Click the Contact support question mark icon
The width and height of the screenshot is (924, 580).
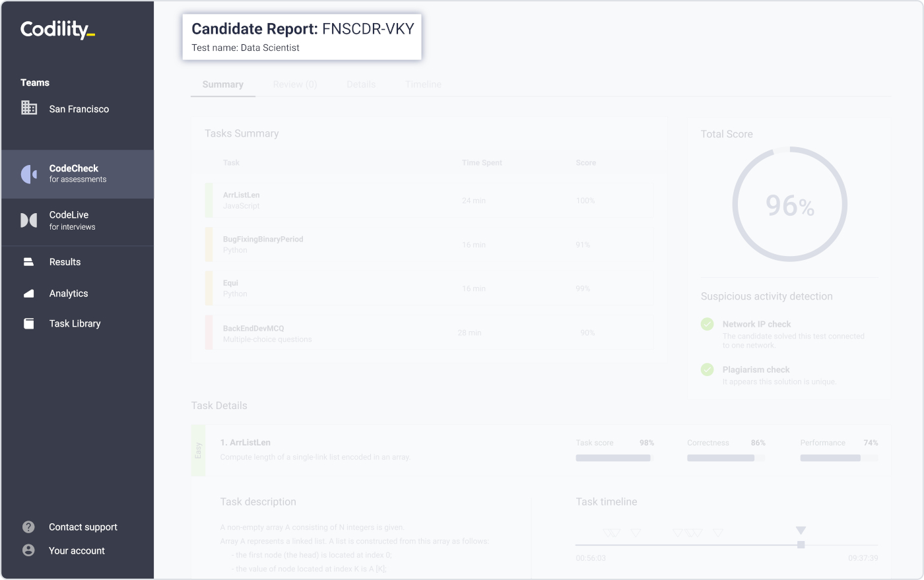28,527
